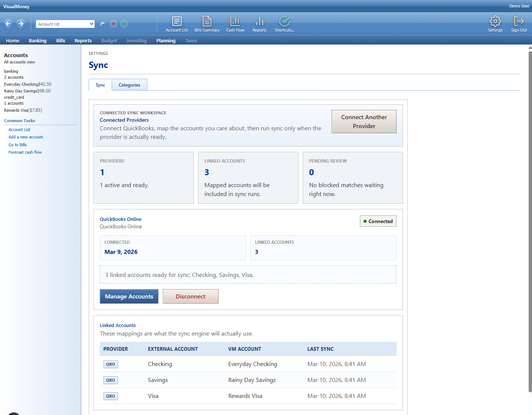Open Cash Flow from the toolbar icons
This screenshot has width=532, height=415.
(235, 23)
